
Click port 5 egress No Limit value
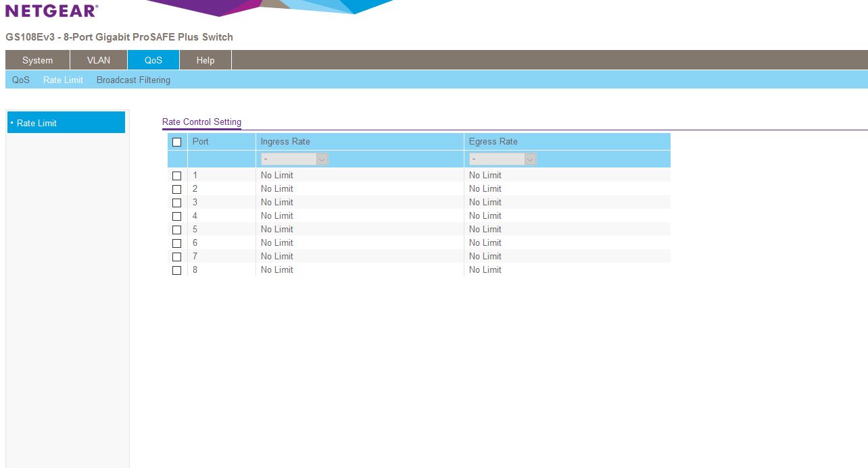[x=485, y=229]
